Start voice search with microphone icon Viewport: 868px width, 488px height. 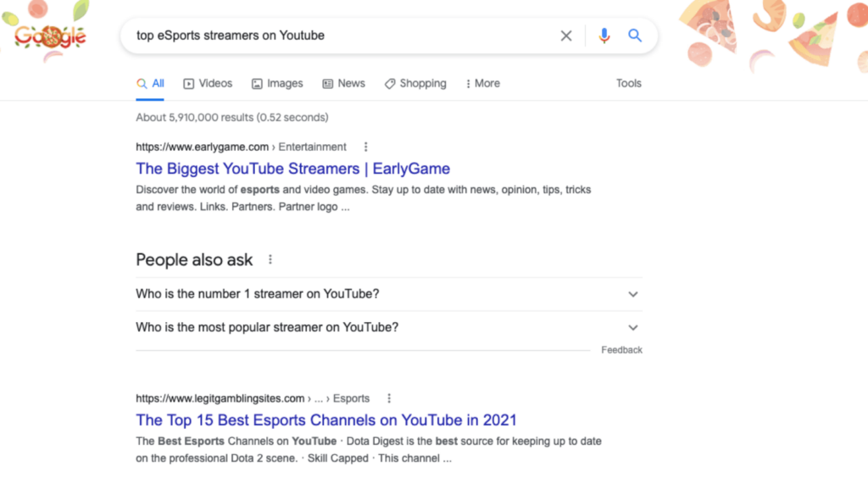[x=604, y=36]
